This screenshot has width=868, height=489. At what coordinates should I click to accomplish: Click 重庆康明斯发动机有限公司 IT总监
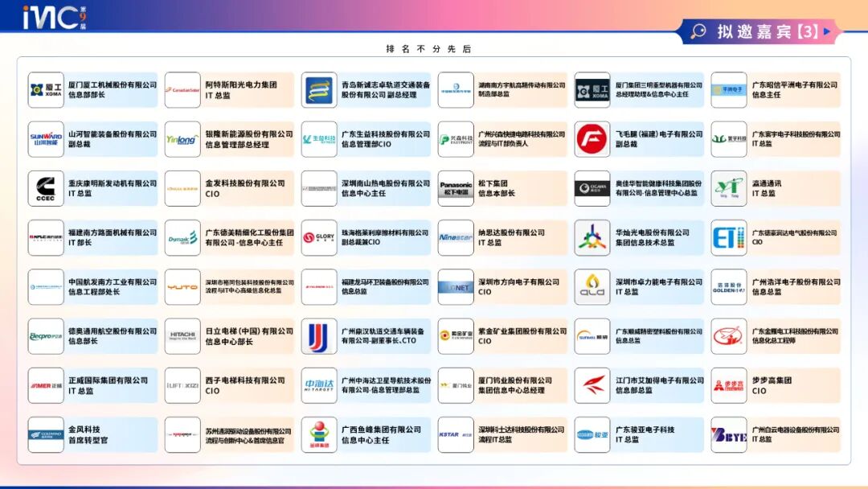point(113,188)
